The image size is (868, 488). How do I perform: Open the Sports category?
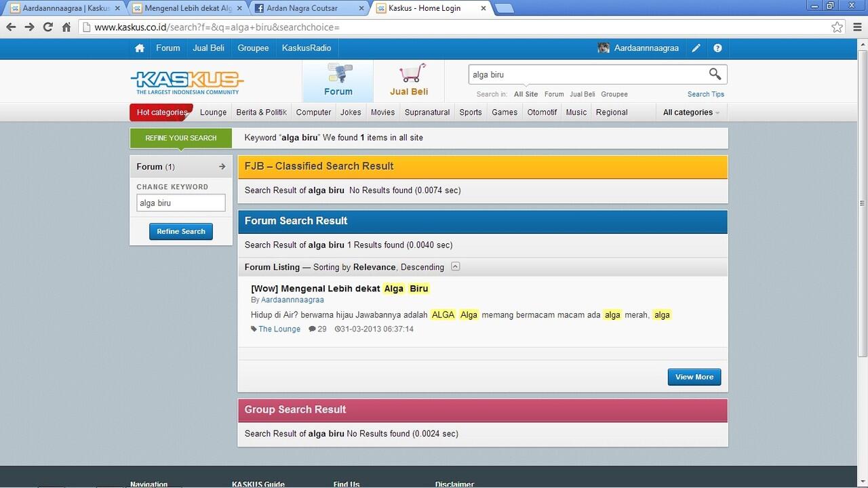471,113
